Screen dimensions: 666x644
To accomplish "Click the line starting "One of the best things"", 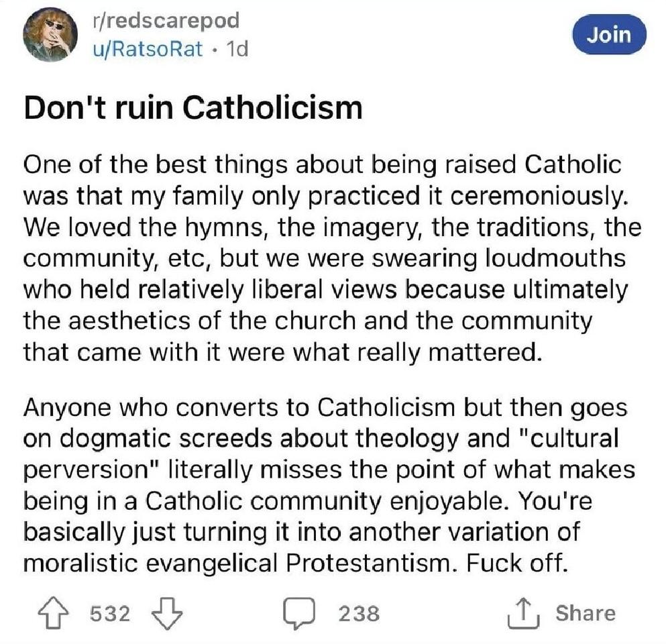I will tap(322, 165).
